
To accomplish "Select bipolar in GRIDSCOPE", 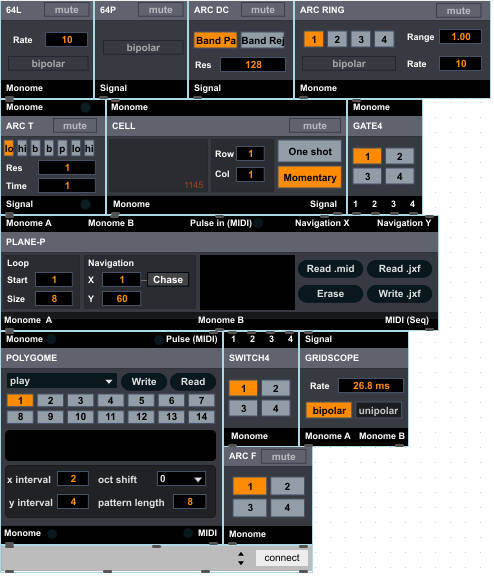I will [x=329, y=410].
